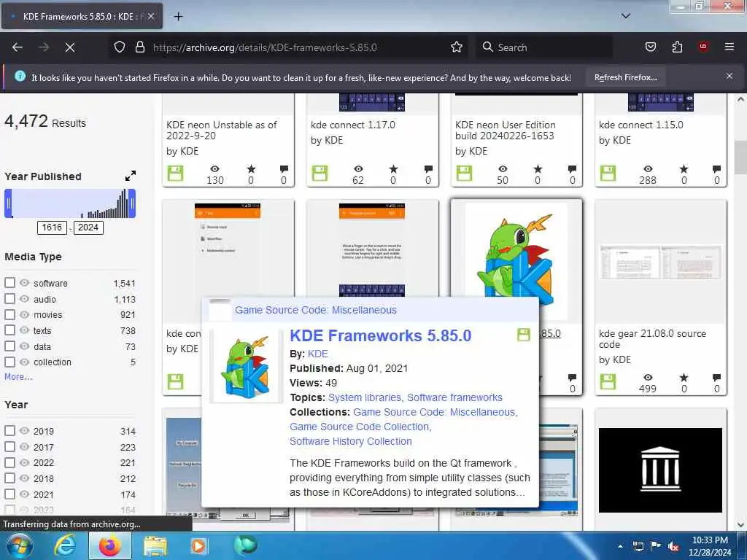747x560 pixels.
Task: Toggle the eye icon next to 2018
Action: point(24,478)
